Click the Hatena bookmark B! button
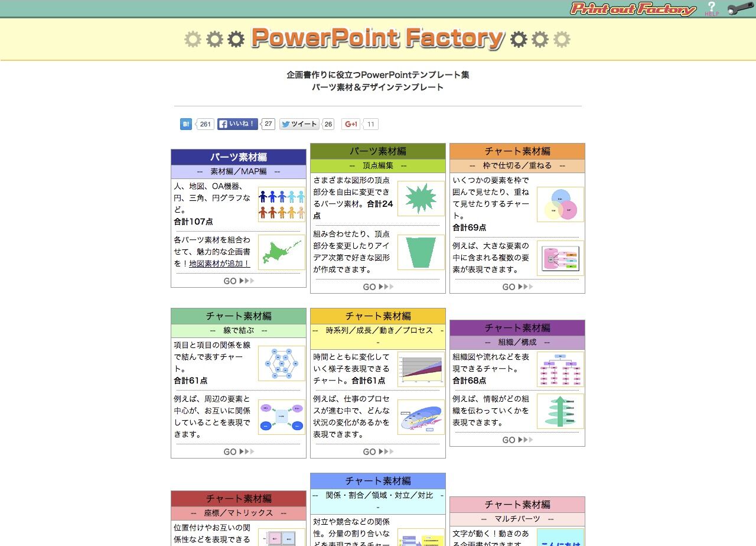Viewport: 756px width, 546px height. (x=186, y=124)
